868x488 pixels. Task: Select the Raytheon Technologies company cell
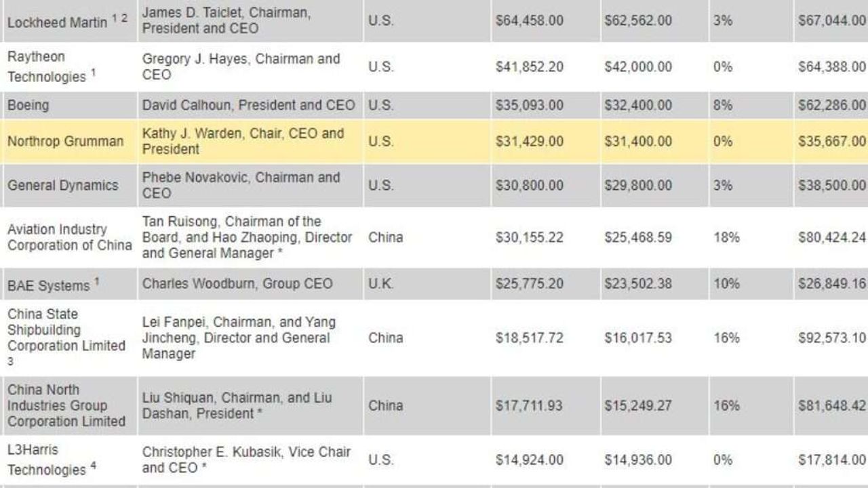coord(47,66)
